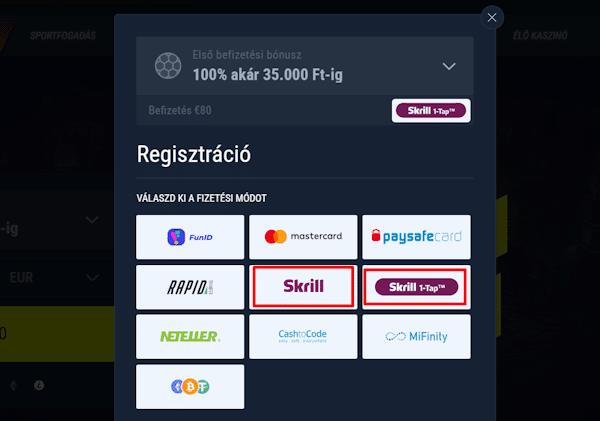The width and height of the screenshot is (600, 421).
Task: Choose cryptocurrency coins payment tile
Action: click(190, 387)
